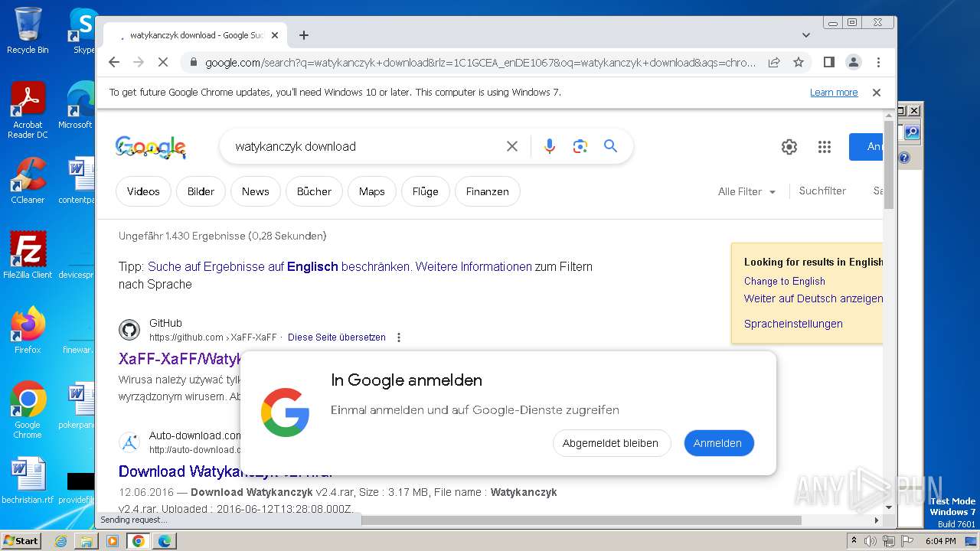Open Chrome three-dot menu

click(878, 62)
